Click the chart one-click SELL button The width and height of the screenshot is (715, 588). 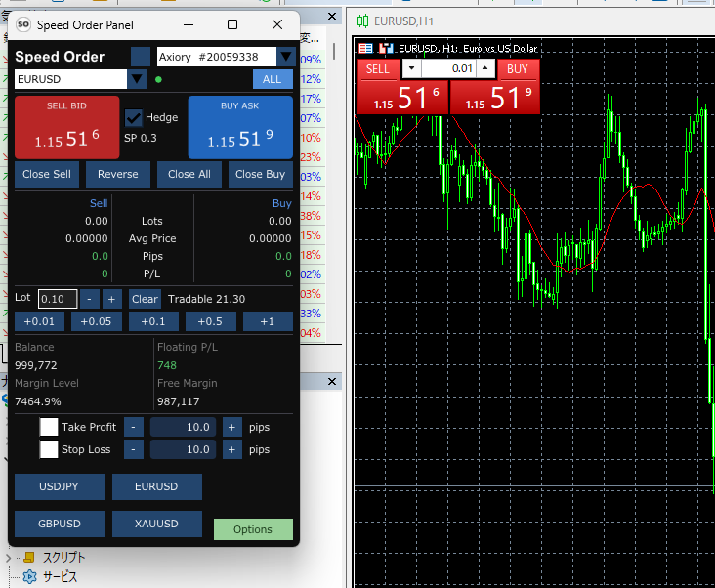378,69
